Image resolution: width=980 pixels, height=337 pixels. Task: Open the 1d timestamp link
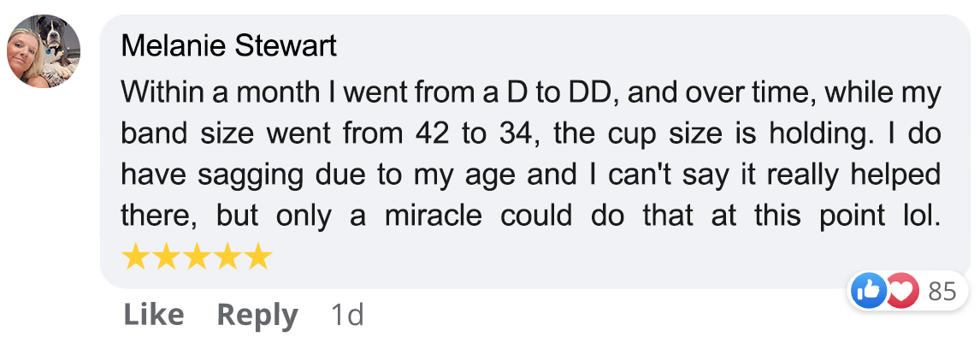345,315
